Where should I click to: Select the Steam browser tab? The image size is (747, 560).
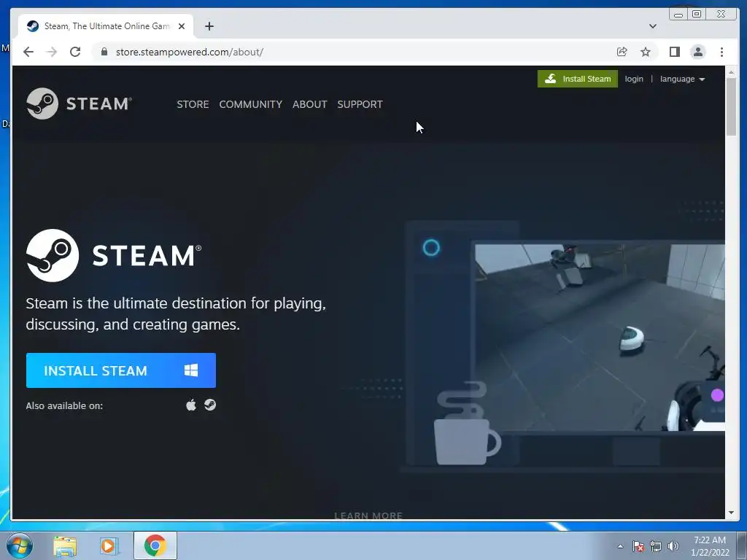click(106, 26)
